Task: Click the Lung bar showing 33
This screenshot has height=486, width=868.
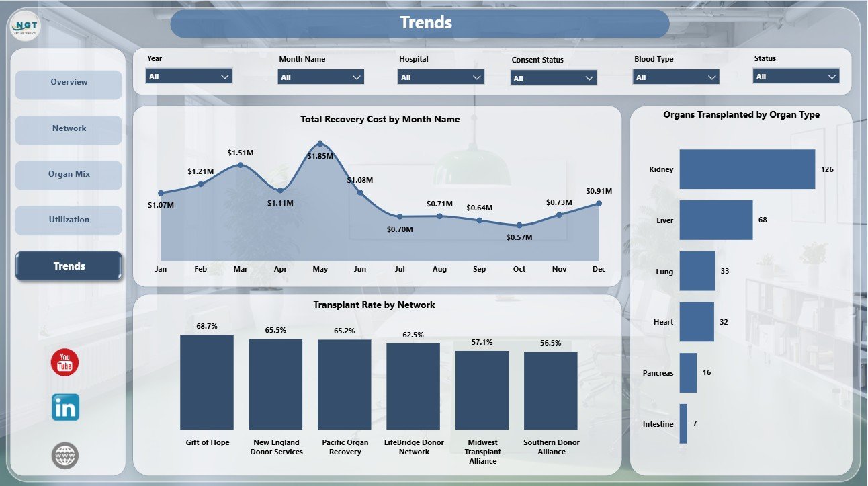Action: [697, 271]
